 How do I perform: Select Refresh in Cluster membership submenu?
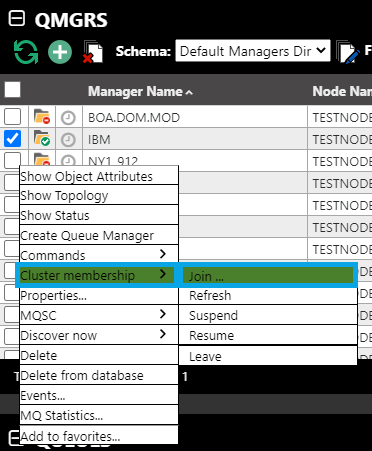click(268, 295)
